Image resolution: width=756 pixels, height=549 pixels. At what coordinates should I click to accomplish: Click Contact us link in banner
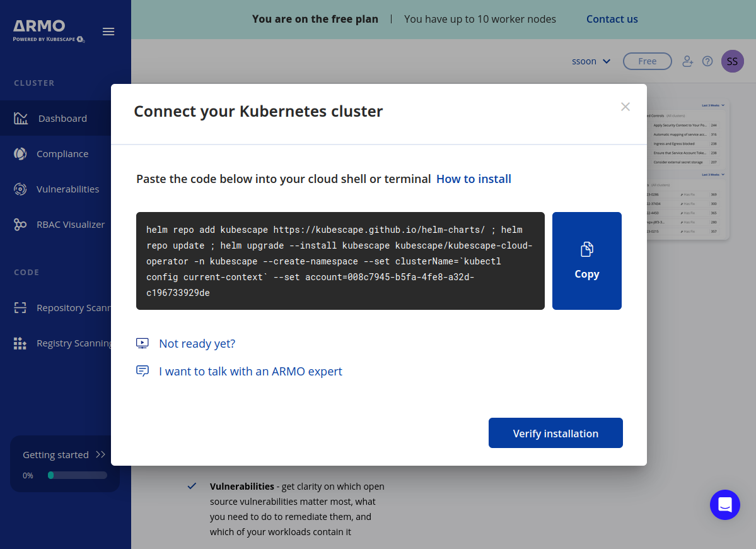coord(612,20)
